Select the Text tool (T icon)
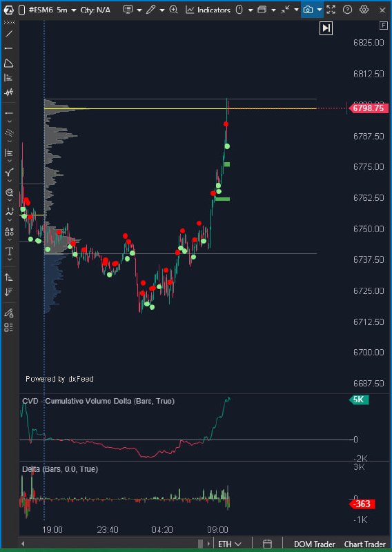 (9, 251)
